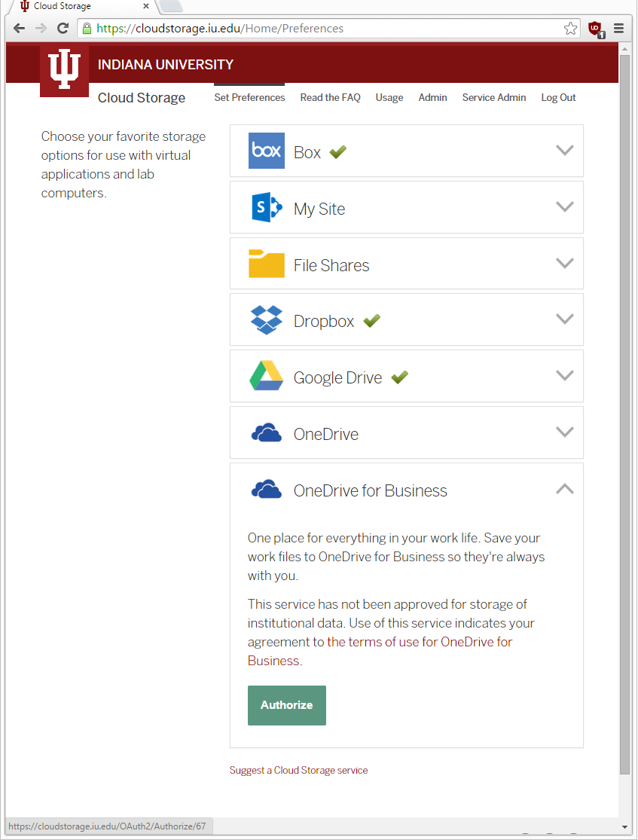Expand the File Shares panel chevron
638x840 pixels.
pos(565,263)
